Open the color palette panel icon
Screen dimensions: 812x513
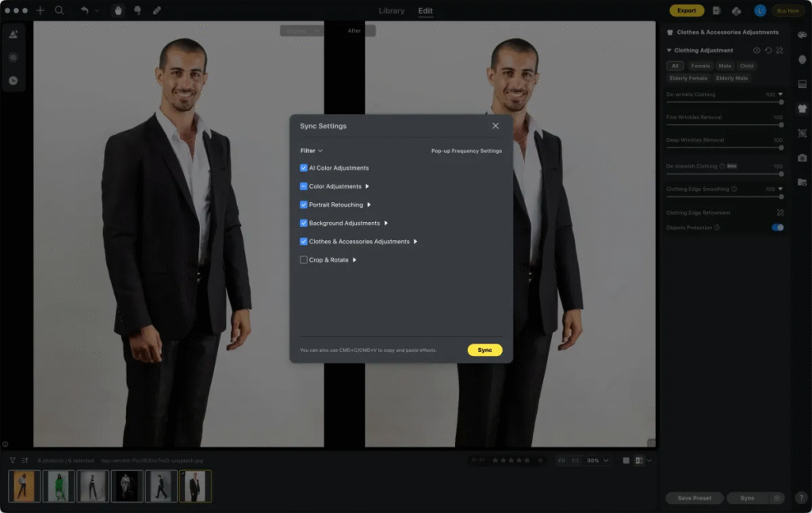click(x=802, y=35)
